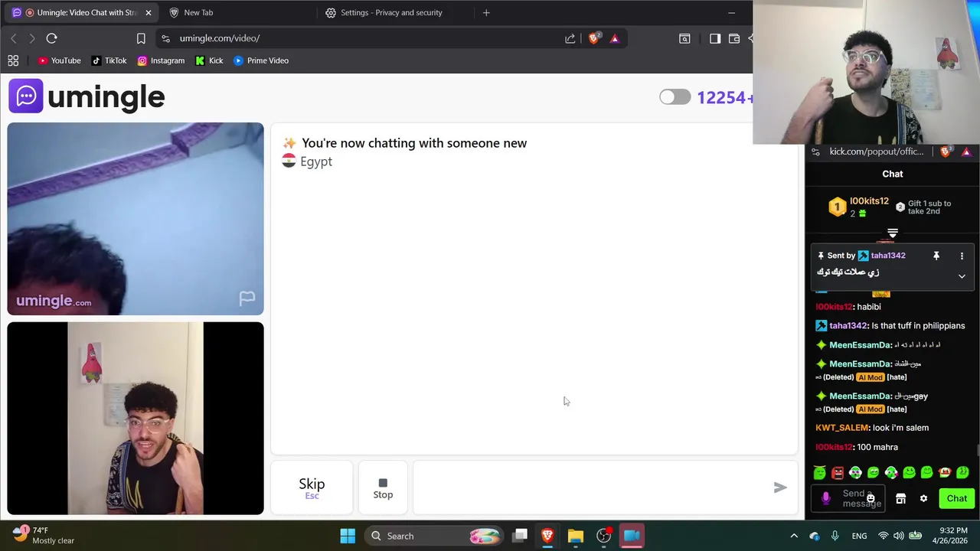
Task: Open Instagram bookmark
Action: pos(161,60)
